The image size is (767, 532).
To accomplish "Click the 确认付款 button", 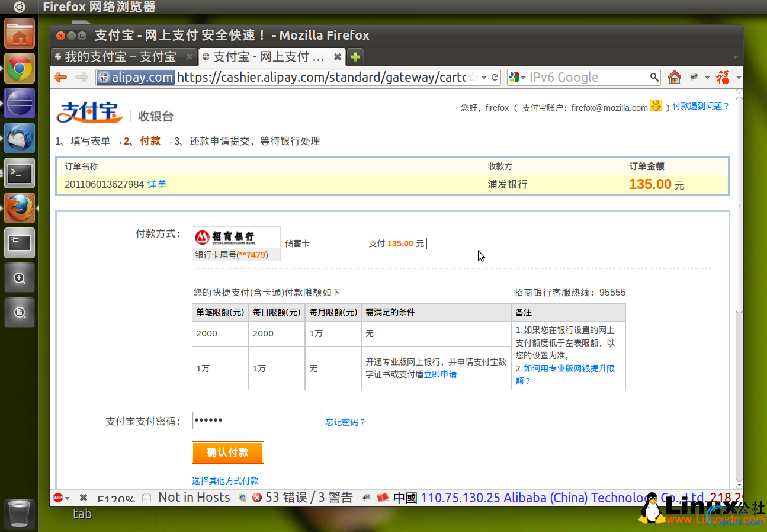I will pos(227,453).
